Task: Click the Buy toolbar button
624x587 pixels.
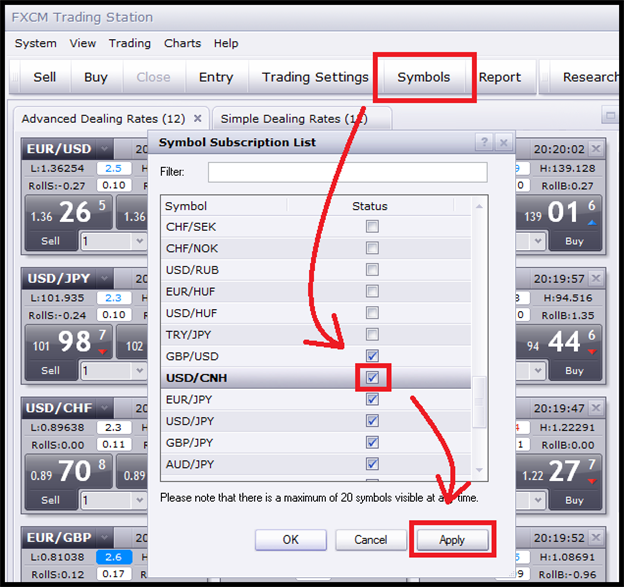Action: point(96,77)
